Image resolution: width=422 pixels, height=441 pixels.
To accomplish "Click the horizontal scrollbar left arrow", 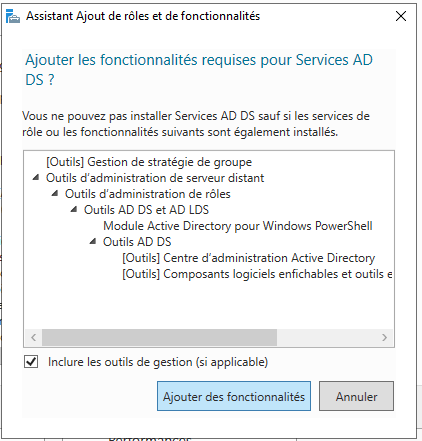I will [33, 338].
